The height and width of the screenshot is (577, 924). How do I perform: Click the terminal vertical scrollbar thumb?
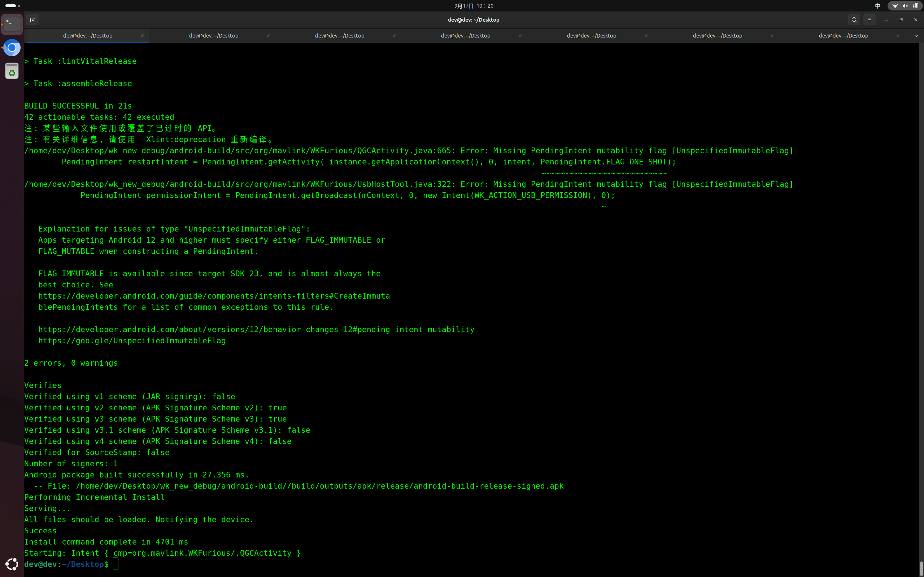click(921, 568)
